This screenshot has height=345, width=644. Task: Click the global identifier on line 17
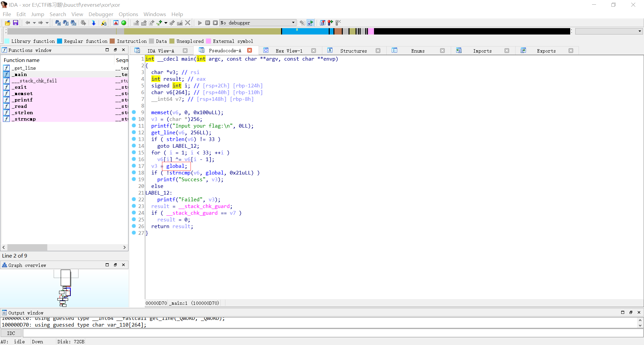coord(175,166)
